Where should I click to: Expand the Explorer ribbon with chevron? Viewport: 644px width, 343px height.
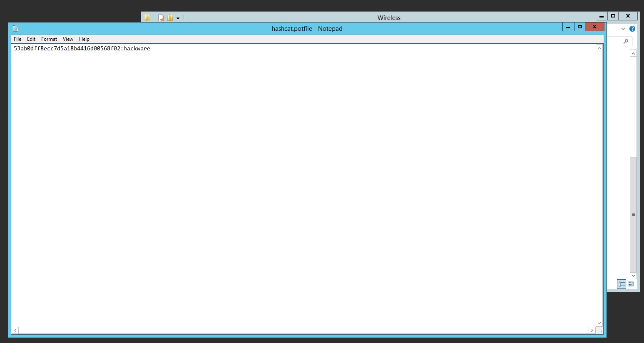623,29
